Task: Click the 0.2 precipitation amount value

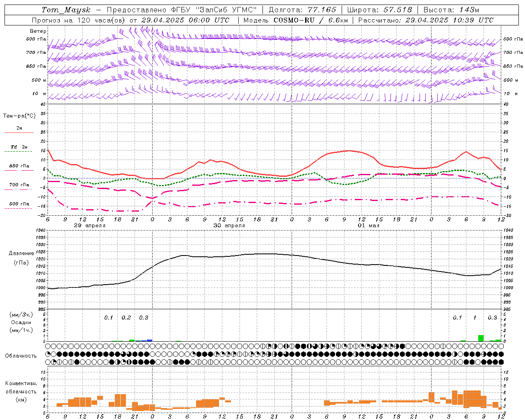Action: tap(126, 318)
